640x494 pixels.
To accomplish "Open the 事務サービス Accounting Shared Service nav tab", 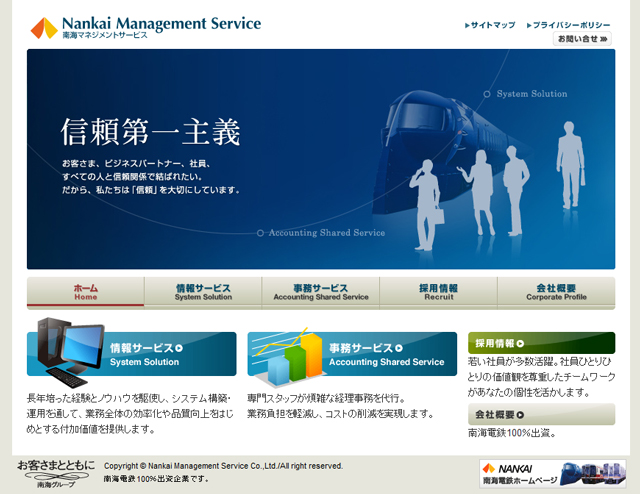I will [321, 292].
